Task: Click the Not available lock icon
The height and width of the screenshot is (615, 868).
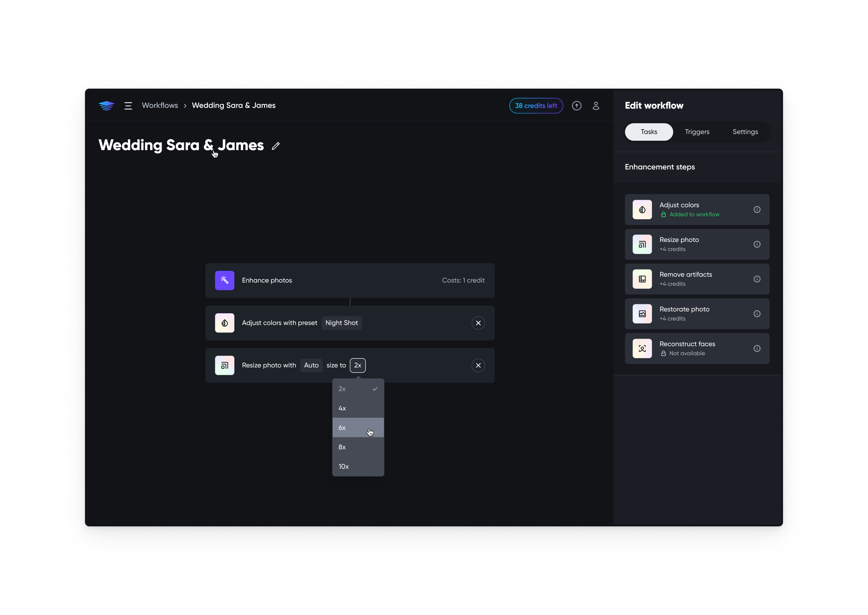Action: 663,353
